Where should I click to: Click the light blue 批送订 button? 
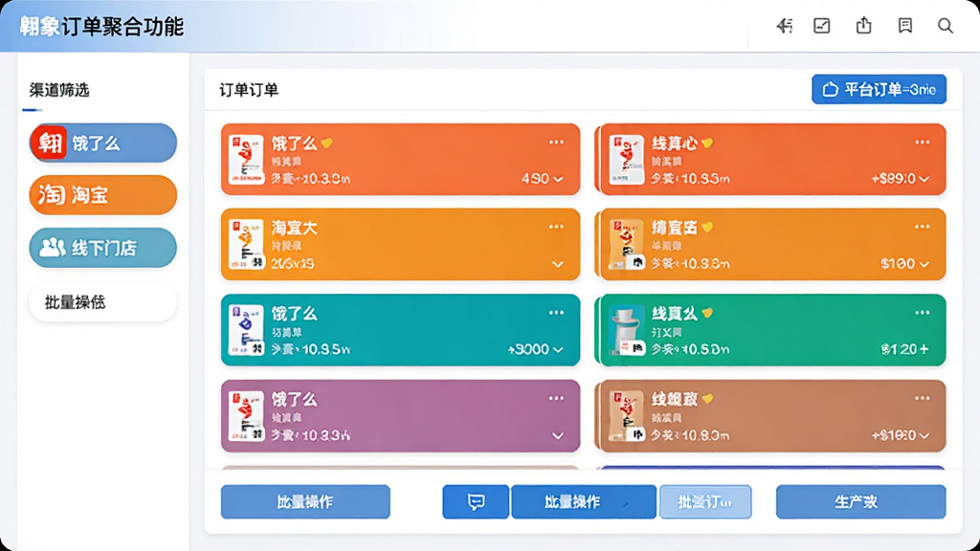click(705, 501)
